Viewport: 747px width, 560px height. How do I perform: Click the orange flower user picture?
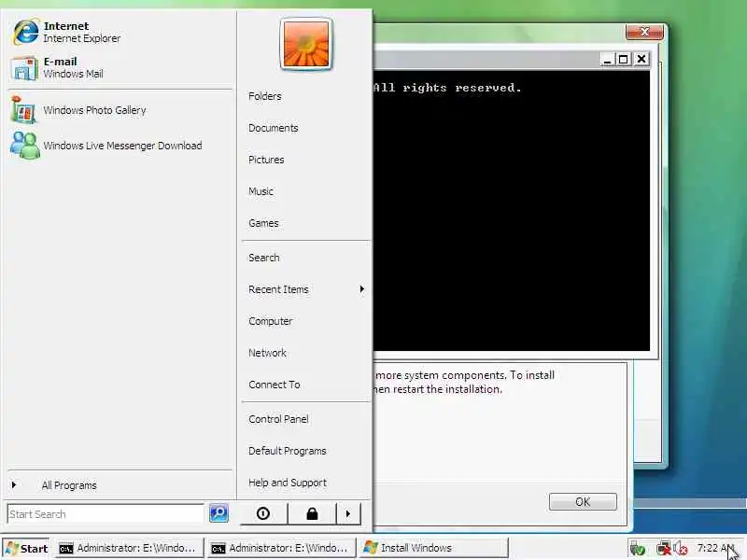coord(306,44)
